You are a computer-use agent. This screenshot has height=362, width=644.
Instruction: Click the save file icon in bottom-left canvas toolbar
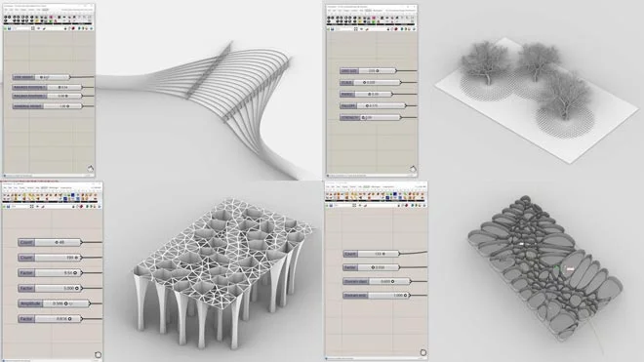9,207
